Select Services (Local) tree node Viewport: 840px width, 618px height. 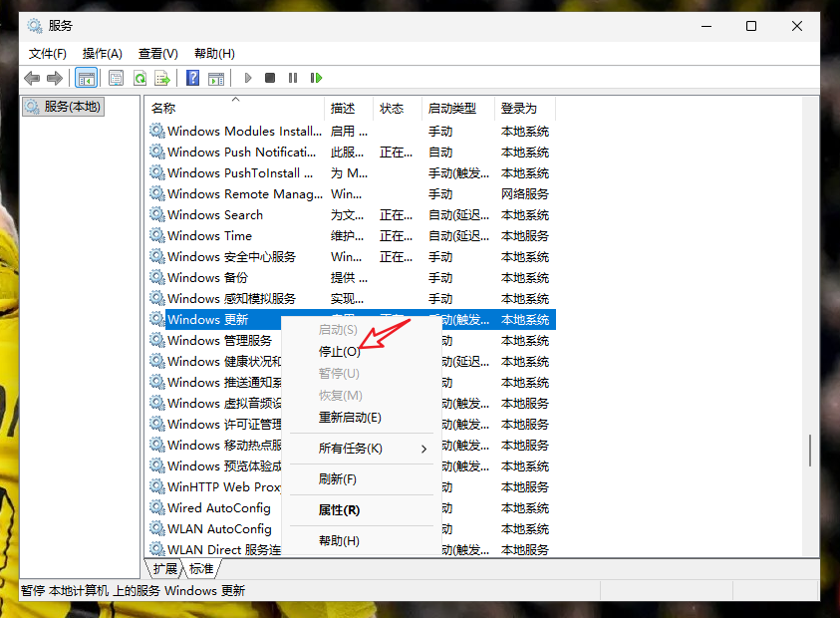click(63, 107)
